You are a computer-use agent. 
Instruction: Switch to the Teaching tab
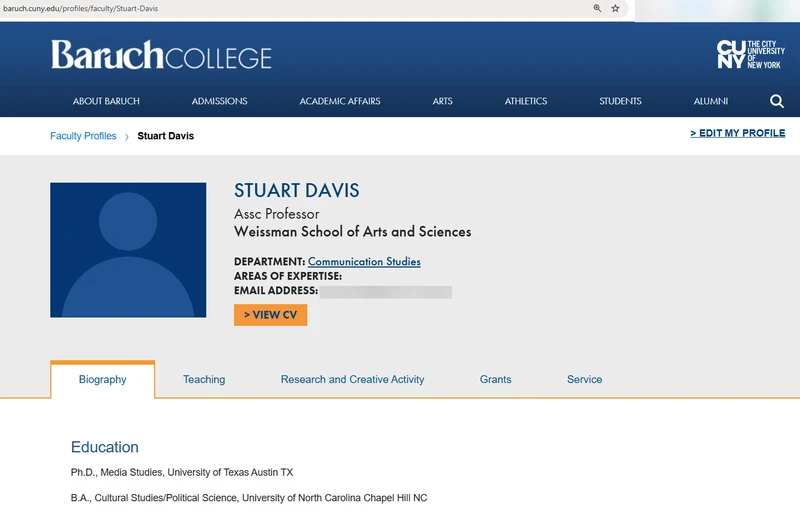click(x=204, y=379)
